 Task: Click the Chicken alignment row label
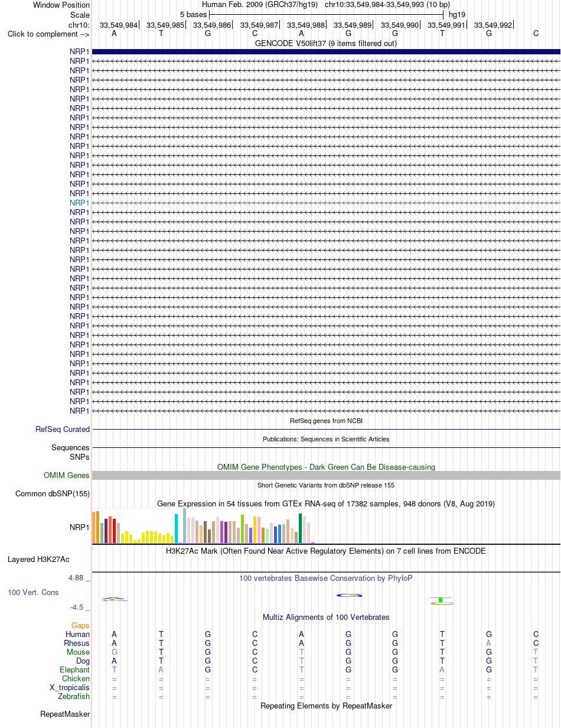[x=76, y=678]
